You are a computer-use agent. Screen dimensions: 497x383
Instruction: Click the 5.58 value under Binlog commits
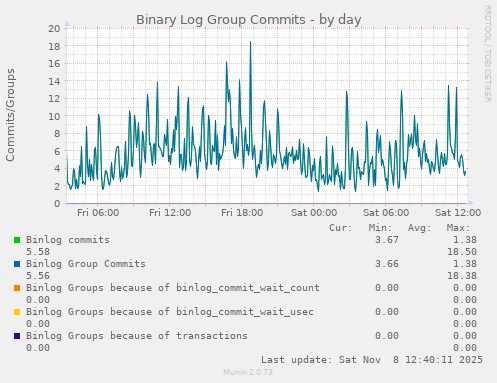coord(38,252)
